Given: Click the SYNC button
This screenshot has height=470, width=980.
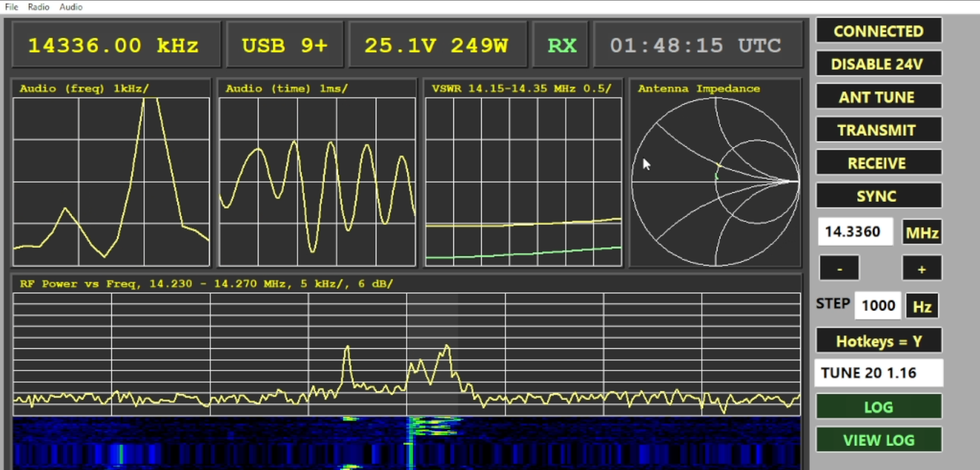Looking at the screenshot, I should point(878,196).
